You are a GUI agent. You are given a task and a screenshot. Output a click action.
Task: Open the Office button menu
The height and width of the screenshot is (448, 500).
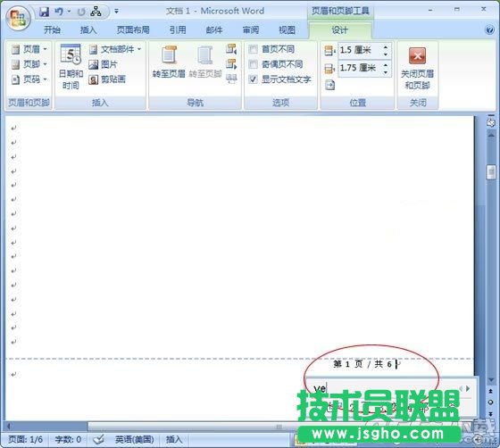coord(18,19)
